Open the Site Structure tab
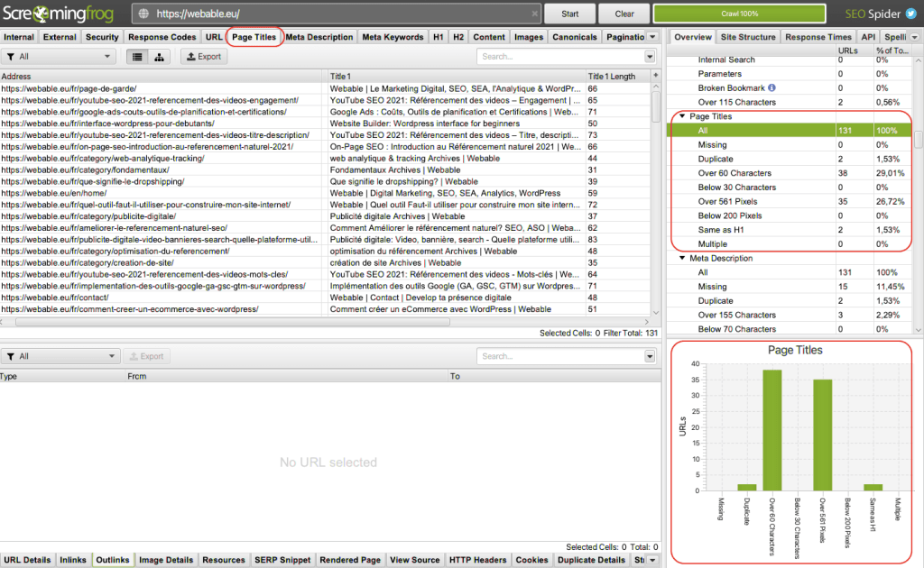 [x=748, y=36]
